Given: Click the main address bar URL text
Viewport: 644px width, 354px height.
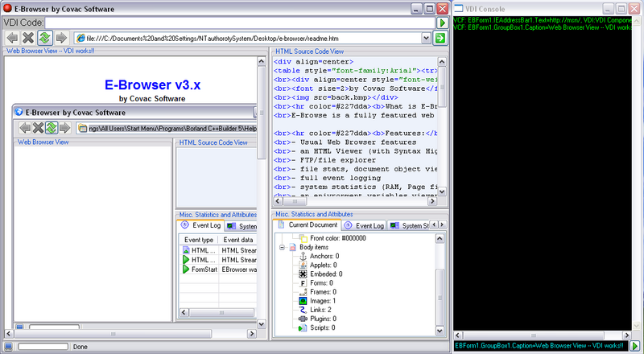Looking at the screenshot, I should pos(213,39).
